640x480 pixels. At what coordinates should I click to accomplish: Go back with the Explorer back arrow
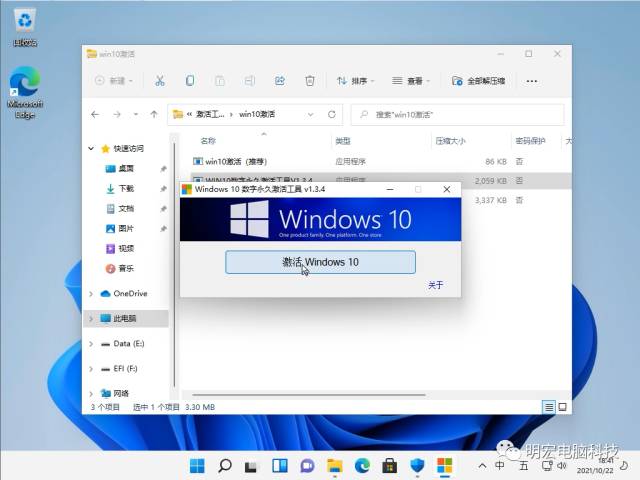(95, 114)
